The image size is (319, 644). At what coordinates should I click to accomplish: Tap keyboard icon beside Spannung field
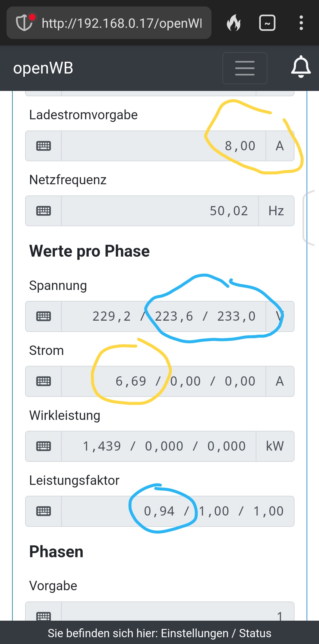43,316
